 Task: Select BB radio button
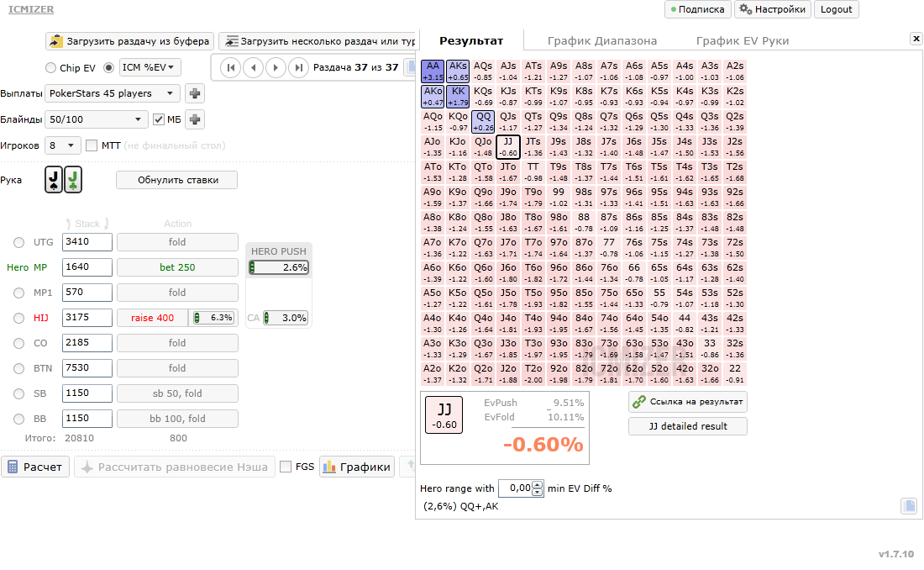point(18,419)
